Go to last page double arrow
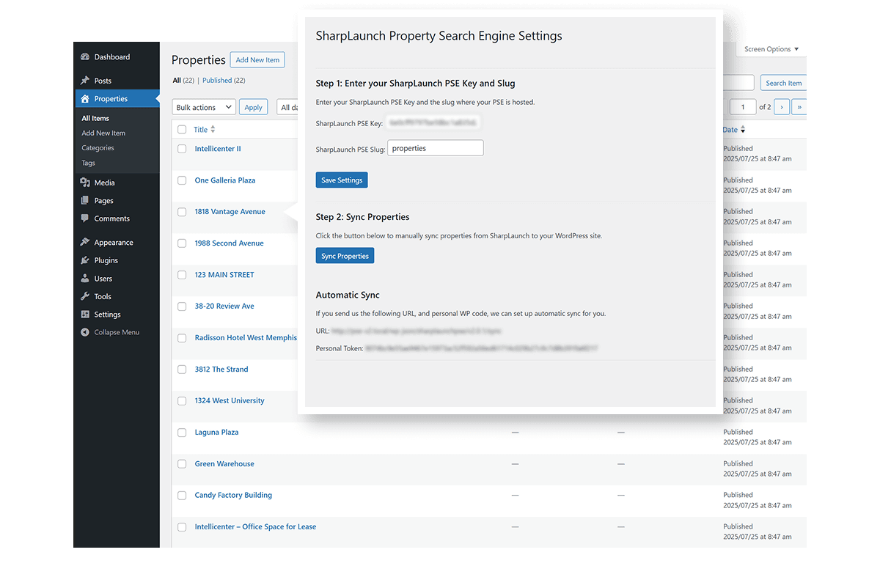 point(799,107)
